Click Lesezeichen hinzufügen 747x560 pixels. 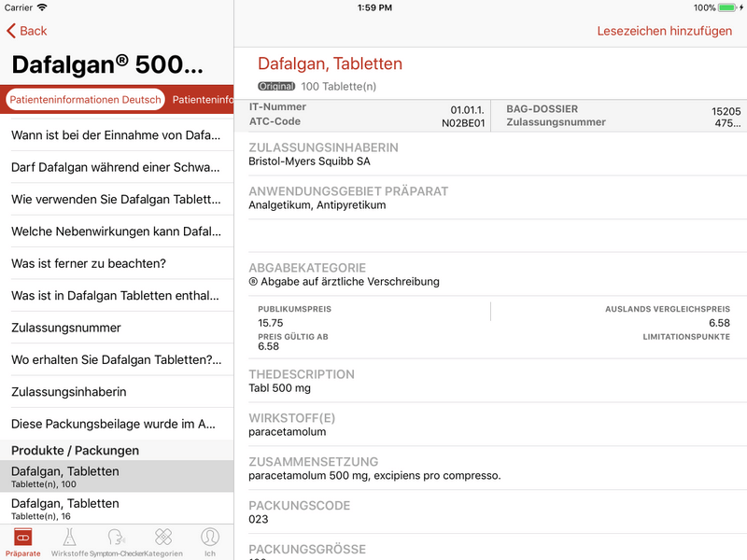click(x=664, y=31)
